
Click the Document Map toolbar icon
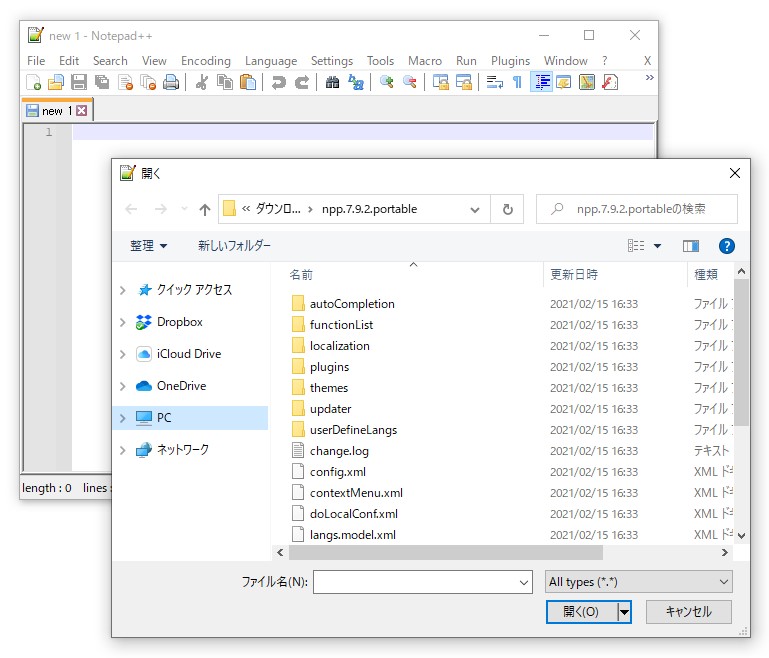[x=587, y=82]
